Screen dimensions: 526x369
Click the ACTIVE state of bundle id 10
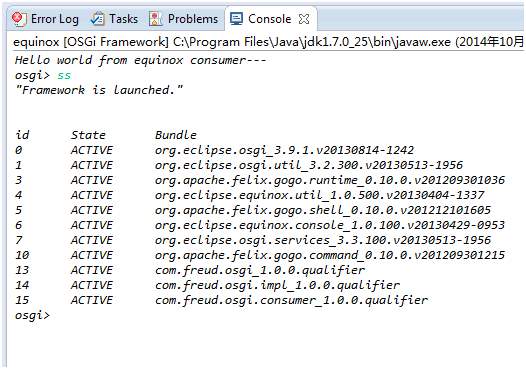(92, 255)
